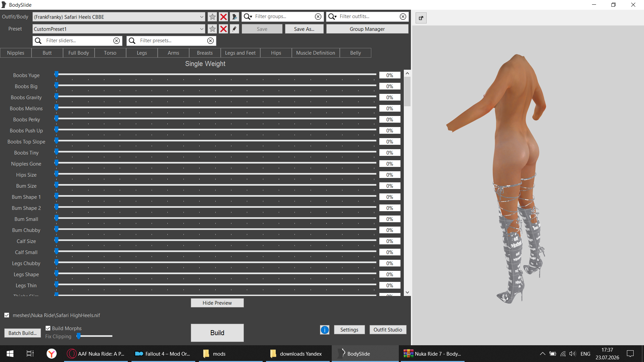Screen dimensions: 644x362
Task: Select the Belly category tab
Action: pyautogui.click(x=356, y=53)
